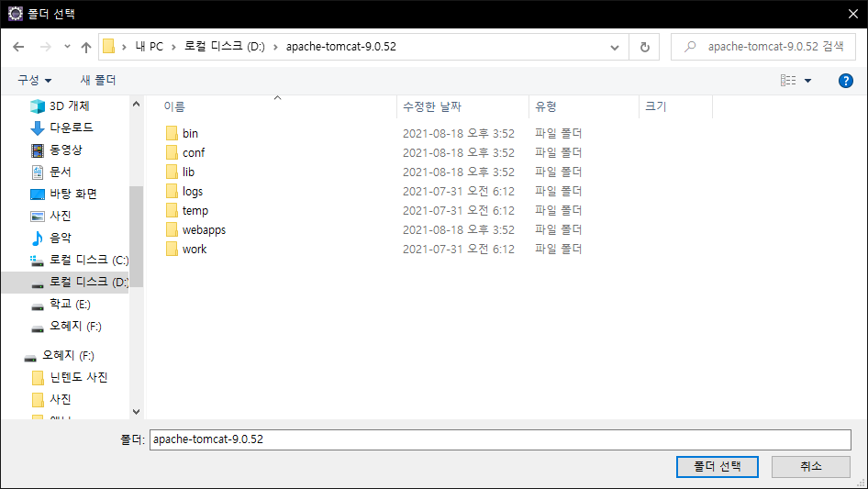Open the 구성 organize menu
This screenshot has width=868, height=489.
34,81
